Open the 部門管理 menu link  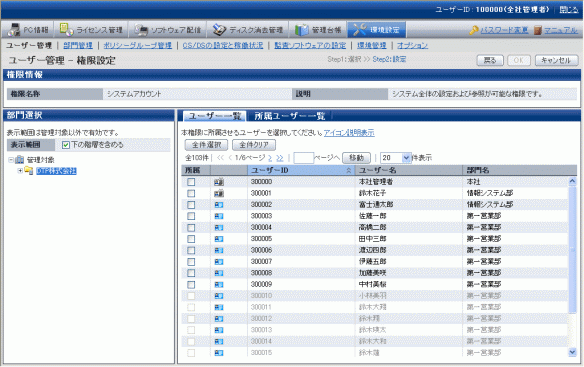point(78,45)
